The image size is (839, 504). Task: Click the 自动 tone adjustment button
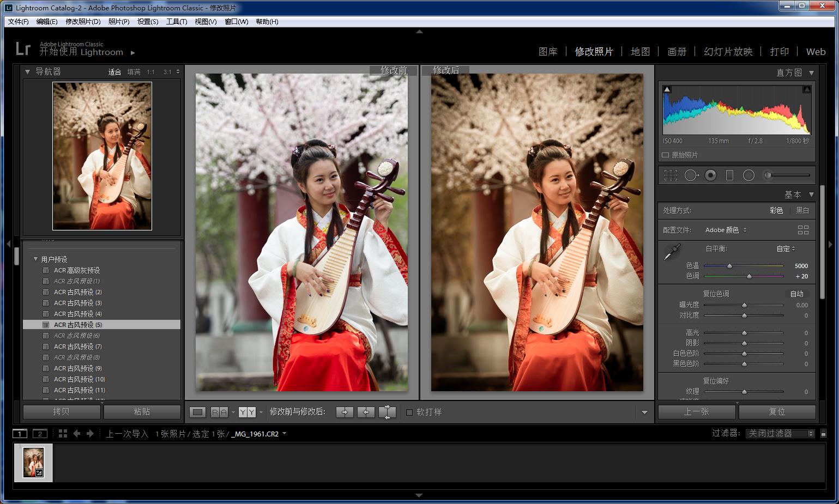click(796, 293)
